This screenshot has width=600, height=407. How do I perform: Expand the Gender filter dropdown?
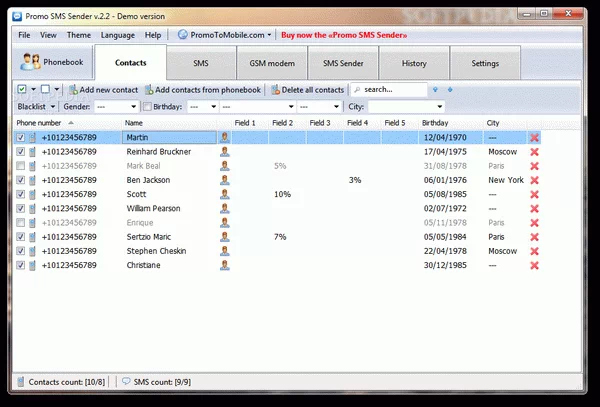tap(115, 106)
